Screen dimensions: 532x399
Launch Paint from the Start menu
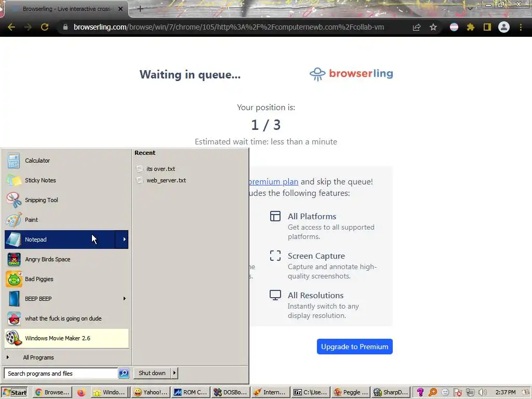coord(66,220)
